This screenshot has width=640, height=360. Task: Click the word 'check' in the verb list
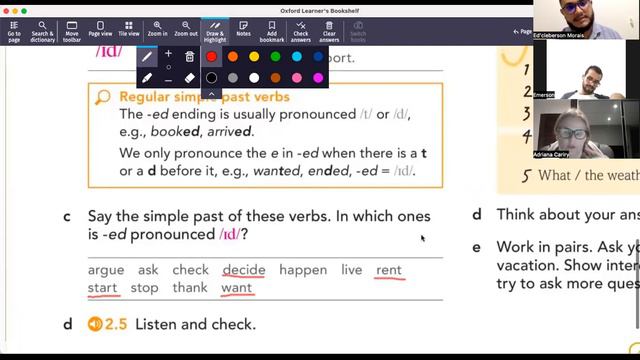coord(190,270)
